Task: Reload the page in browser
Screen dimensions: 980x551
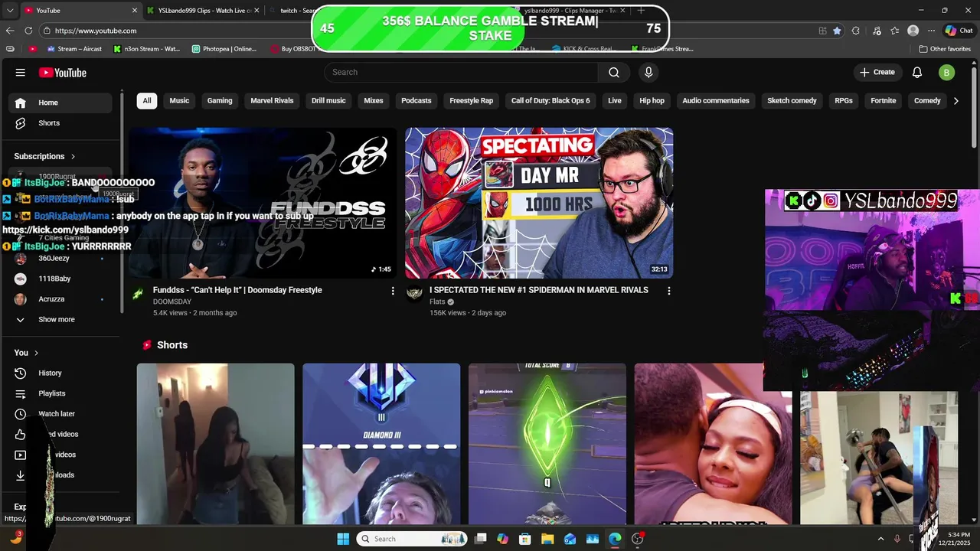Action: pos(28,31)
